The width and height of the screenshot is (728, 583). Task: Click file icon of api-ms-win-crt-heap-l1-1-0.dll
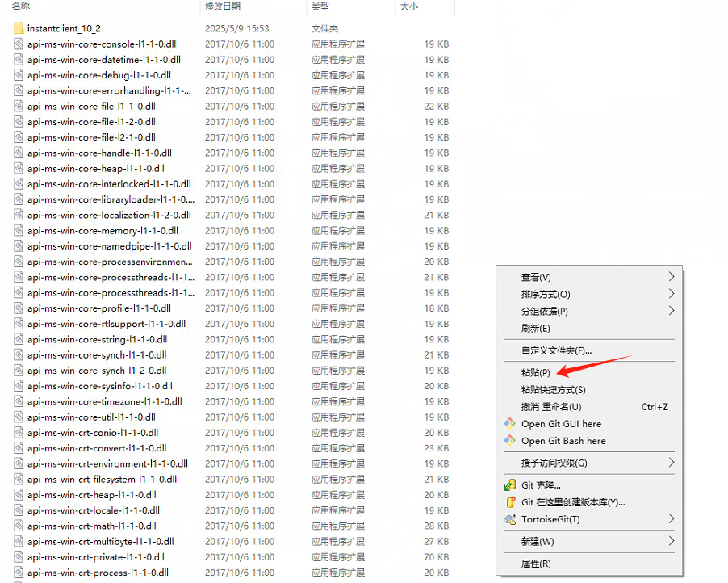tap(19, 495)
